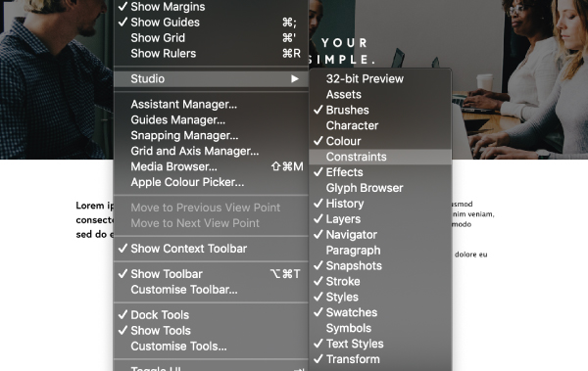Show the Assets studio panel

click(x=380, y=94)
